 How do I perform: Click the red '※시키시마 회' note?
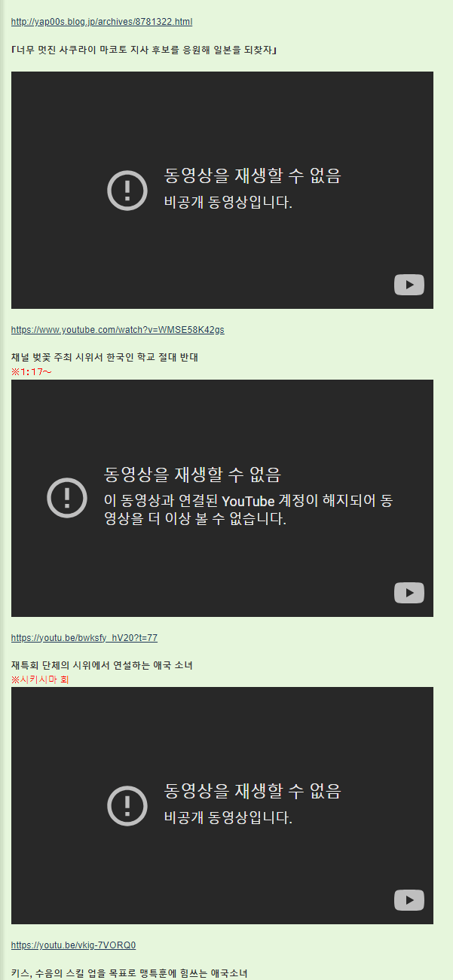[x=40, y=679]
